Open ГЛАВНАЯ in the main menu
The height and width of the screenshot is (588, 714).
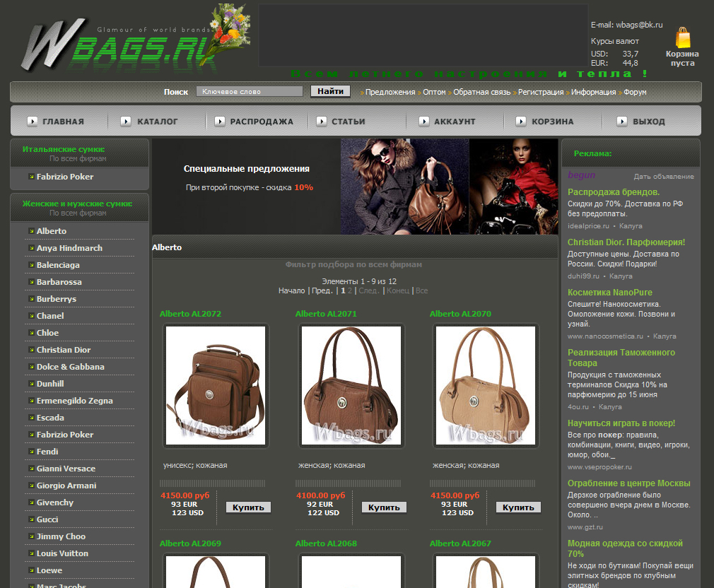click(64, 122)
